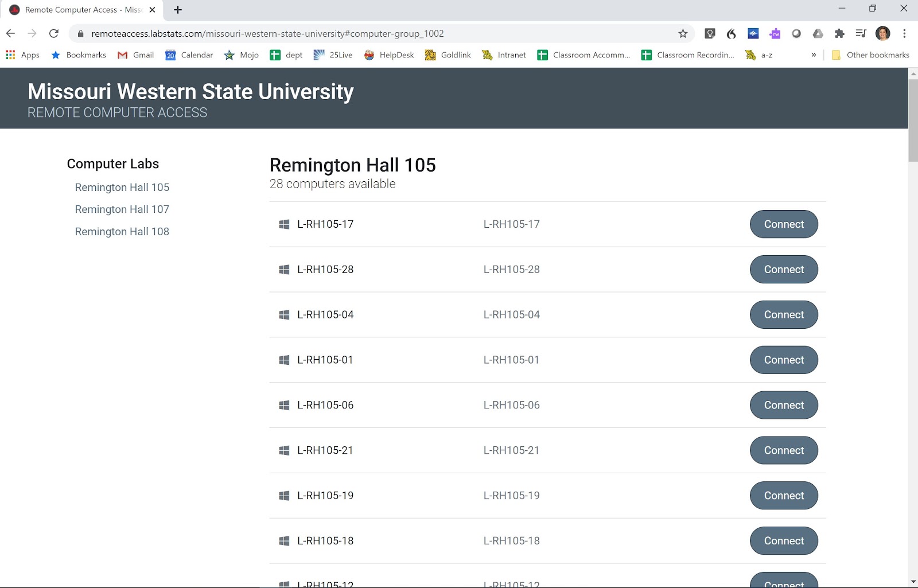
Task: Click the Windows icon beside L-RH105-21
Action: tap(284, 451)
